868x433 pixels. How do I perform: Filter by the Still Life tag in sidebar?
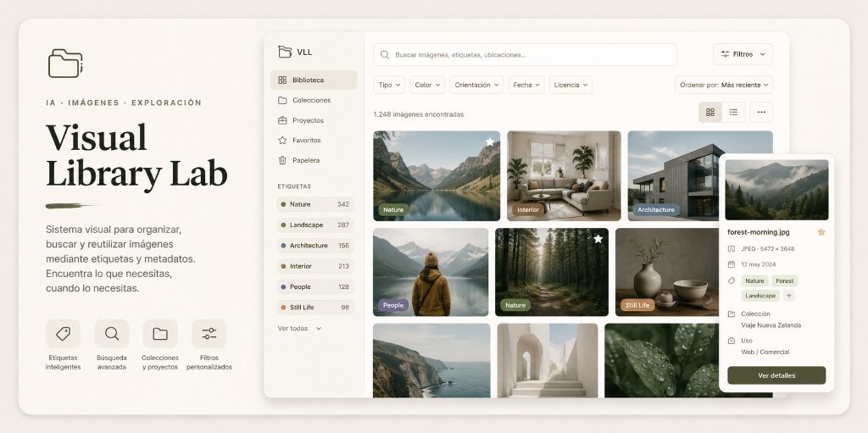point(315,308)
